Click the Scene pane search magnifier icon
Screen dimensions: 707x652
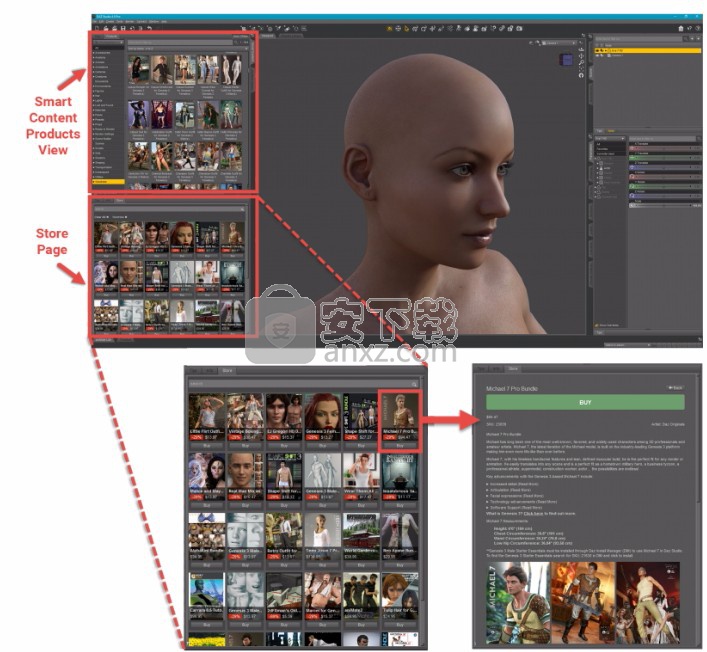click(685, 39)
